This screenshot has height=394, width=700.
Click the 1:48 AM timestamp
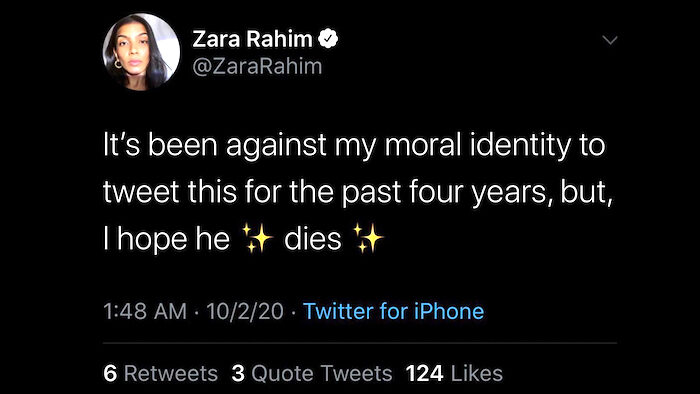[x=145, y=311]
